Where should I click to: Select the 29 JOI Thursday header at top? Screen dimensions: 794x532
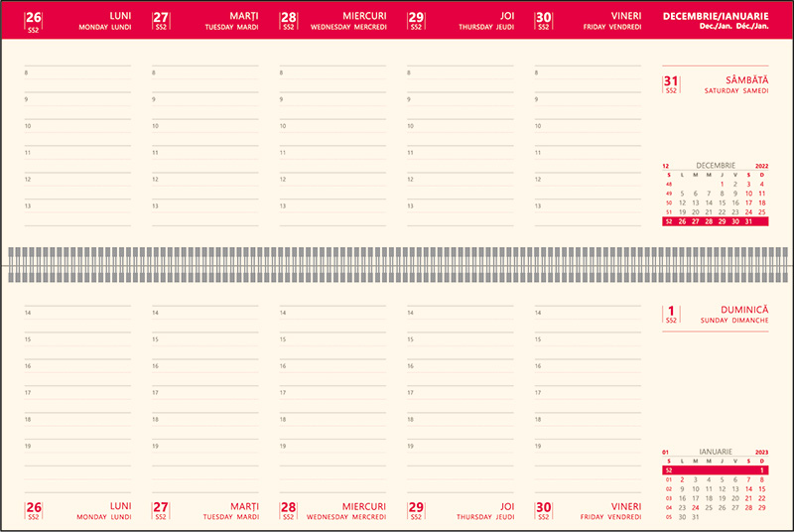461,21
